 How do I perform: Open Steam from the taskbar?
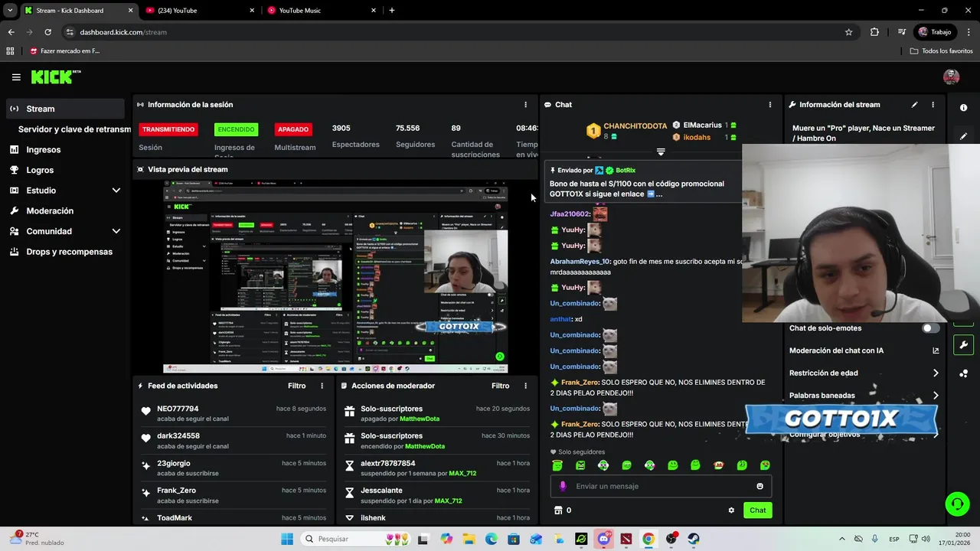[x=694, y=539]
